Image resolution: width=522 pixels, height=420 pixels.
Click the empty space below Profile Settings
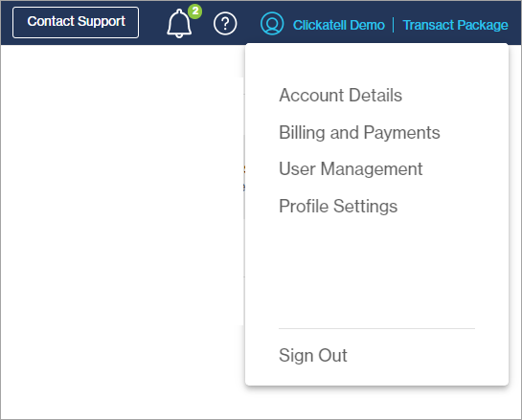click(x=376, y=271)
